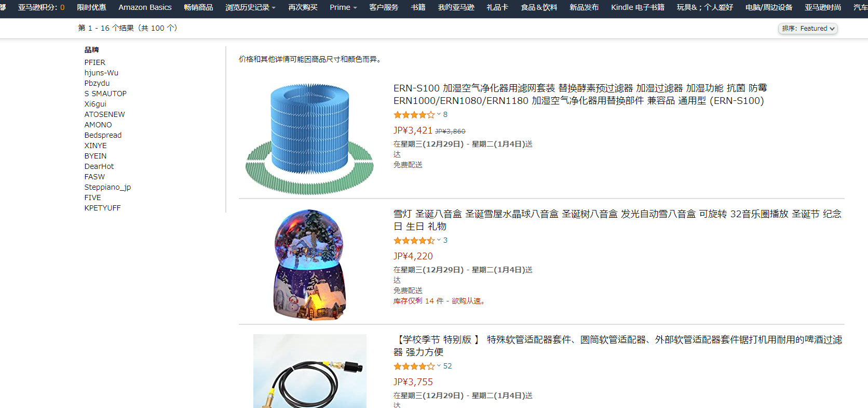Screen dimensions: 868x408
Task: Open rating popover chevron beside 52 reviews
Action: coord(439,366)
